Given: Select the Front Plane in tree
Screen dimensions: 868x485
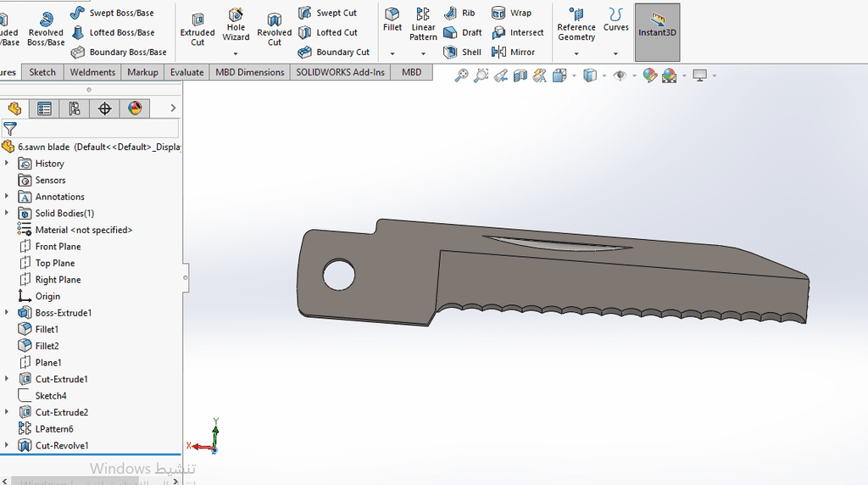Looking at the screenshot, I should tap(50, 247).
